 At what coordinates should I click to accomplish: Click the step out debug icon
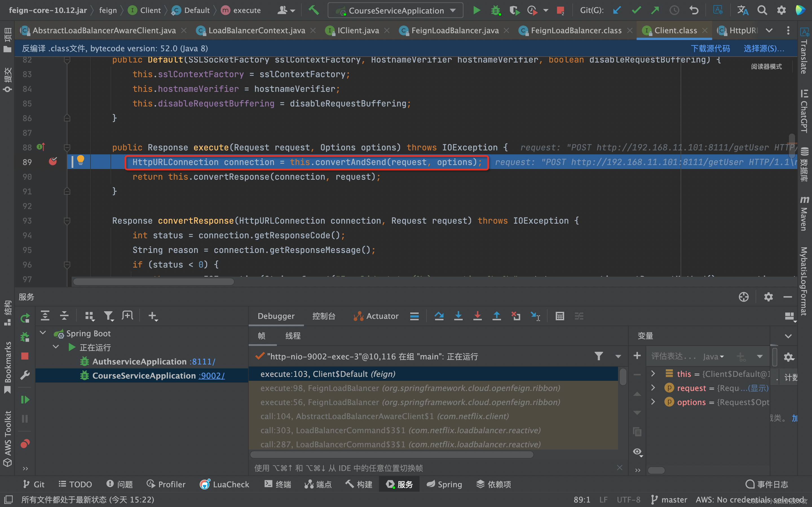click(496, 316)
